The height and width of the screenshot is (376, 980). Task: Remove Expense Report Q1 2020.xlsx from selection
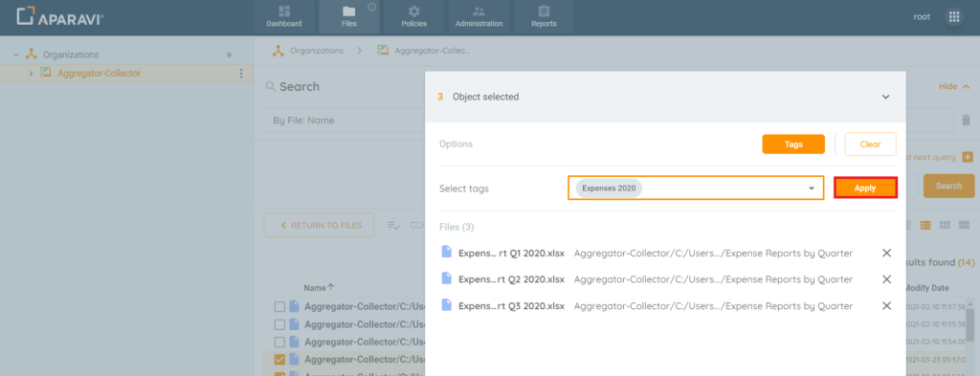coord(886,253)
